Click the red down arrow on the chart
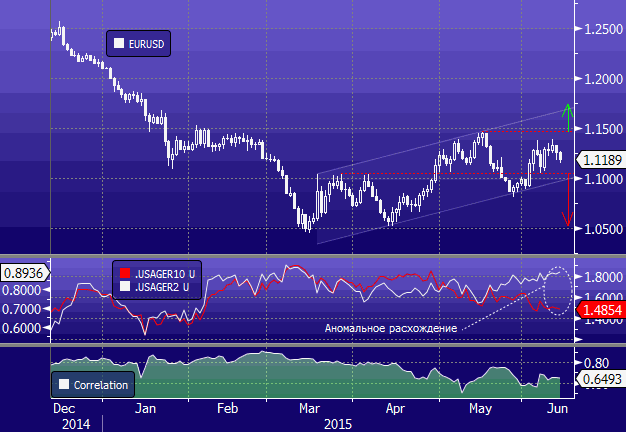 pyautogui.click(x=567, y=200)
